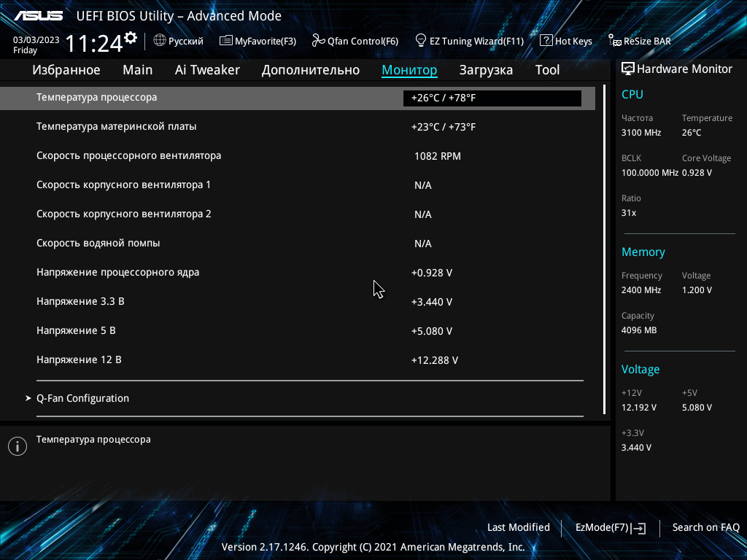Viewport: 747px width, 560px height.
Task: Select Скорость корпусного вентилятора 2 row
Action: tap(298, 214)
